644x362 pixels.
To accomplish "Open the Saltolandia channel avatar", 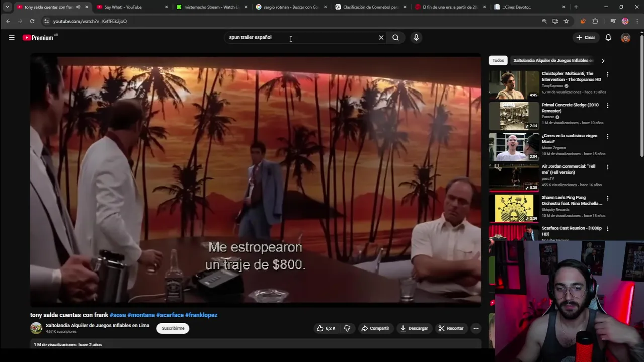I will click(36, 328).
